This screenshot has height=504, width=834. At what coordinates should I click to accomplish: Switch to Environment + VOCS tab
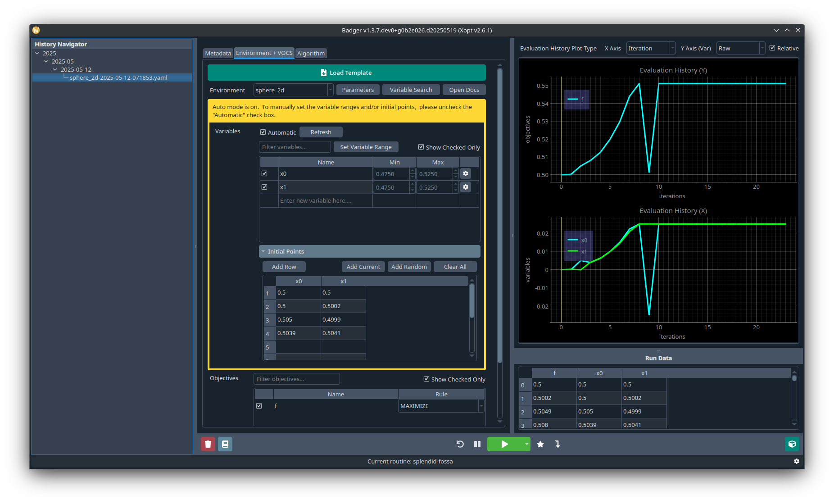tap(264, 53)
